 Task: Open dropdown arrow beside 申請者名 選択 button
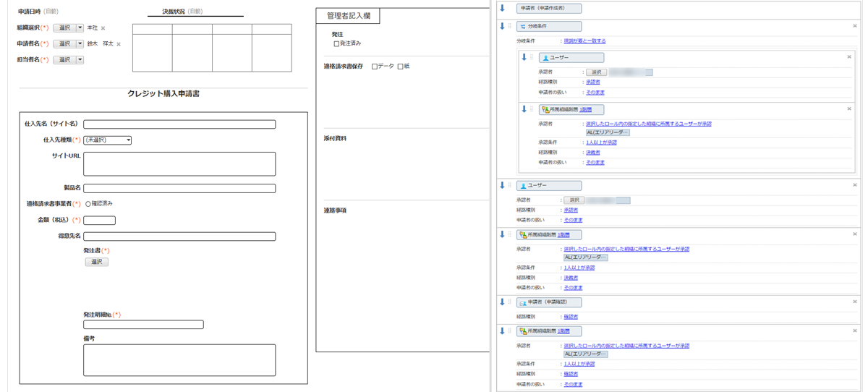tap(80, 44)
